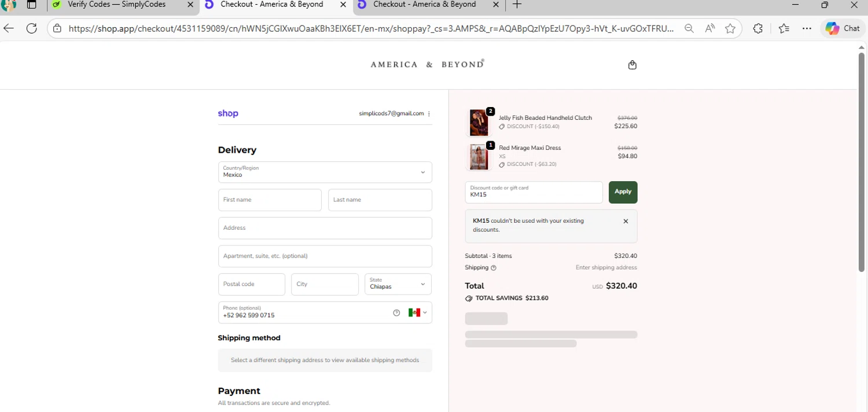Viewport: 868px width, 412px height.
Task: Click the Address input field
Action: [325, 228]
